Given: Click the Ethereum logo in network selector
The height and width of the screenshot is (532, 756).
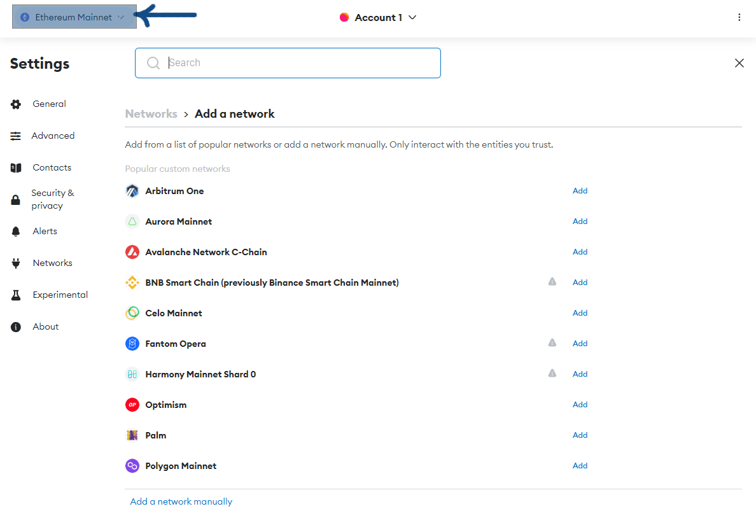Looking at the screenshot, I should 25,17.
